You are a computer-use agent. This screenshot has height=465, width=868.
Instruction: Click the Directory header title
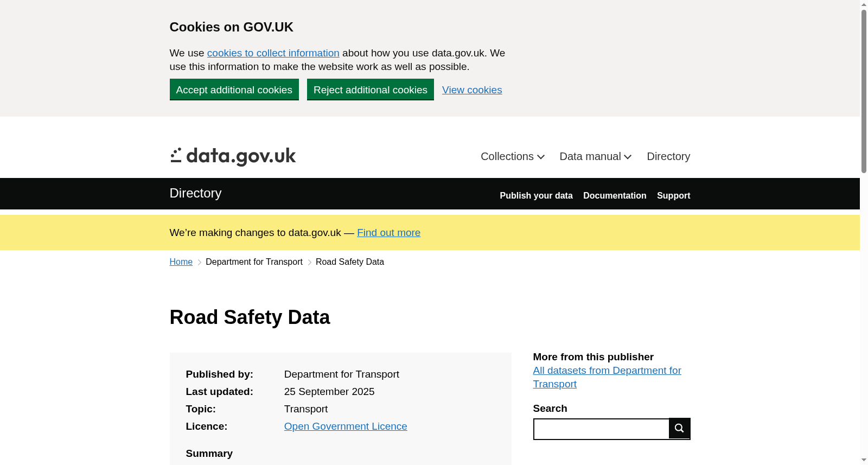click(195, 193)
